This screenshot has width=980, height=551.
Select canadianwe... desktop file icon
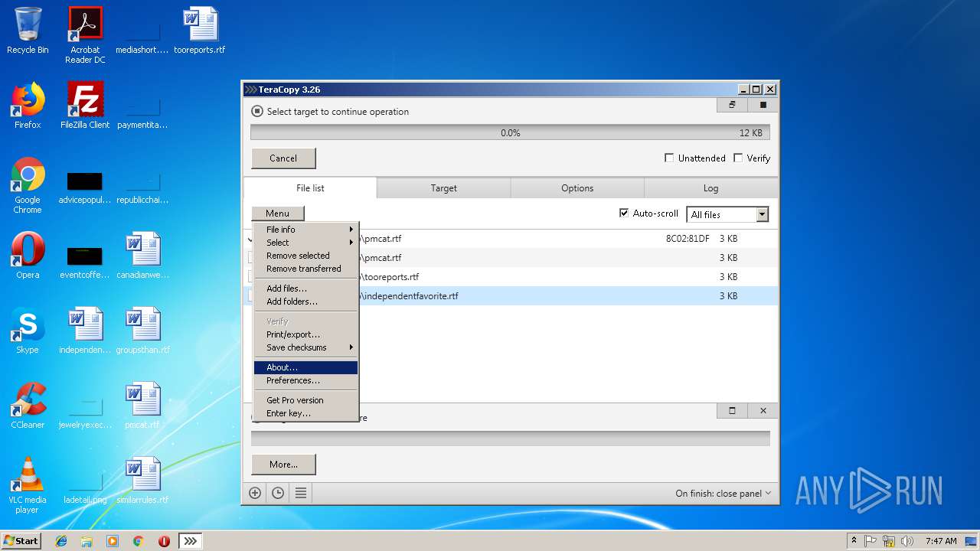pyautogui.click(x=142, y=256)
